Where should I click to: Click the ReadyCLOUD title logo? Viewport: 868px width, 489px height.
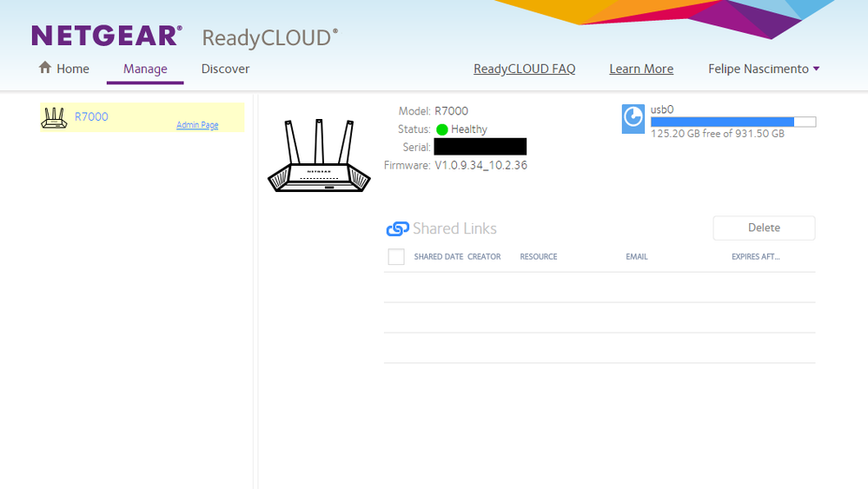269,38
